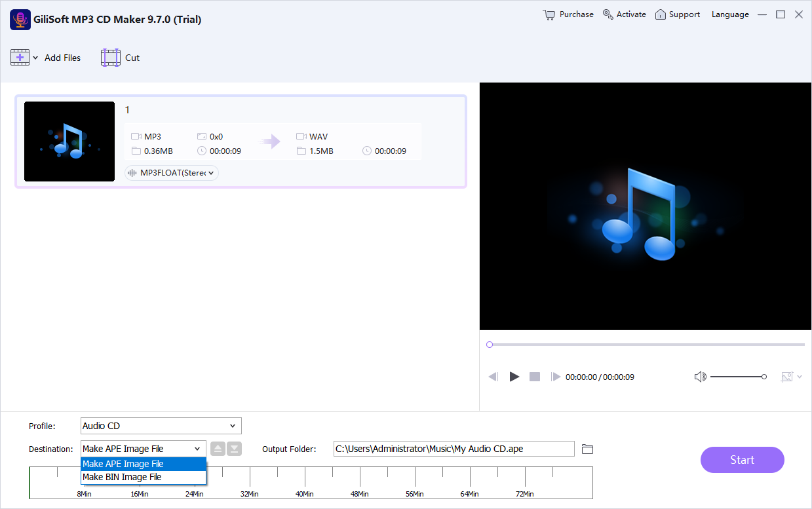The height and width of the screenshot is (509, 812).
Task: Stop the audio playback
Action: coord(535,377)
